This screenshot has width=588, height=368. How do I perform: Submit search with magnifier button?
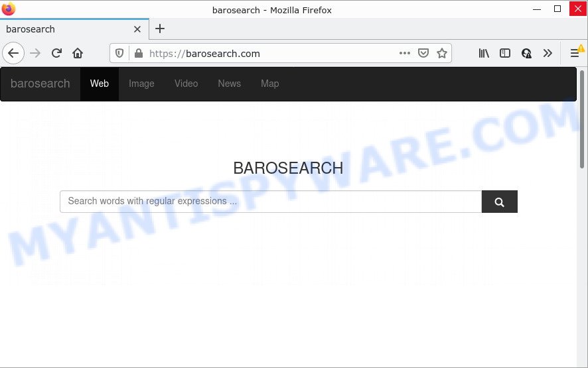500,202
